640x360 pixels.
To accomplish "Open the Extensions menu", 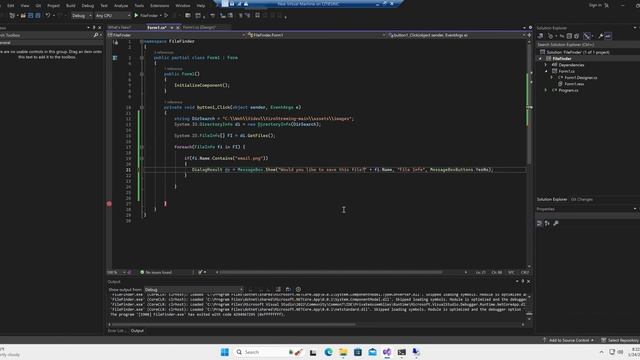I will coord(160,6).
